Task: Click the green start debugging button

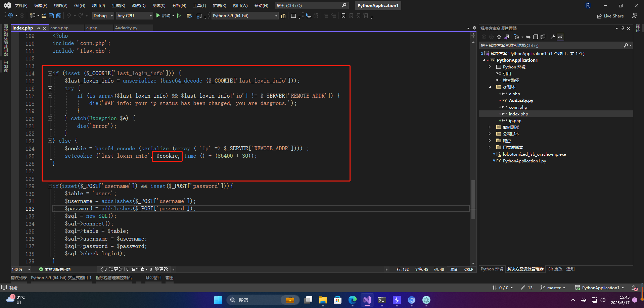Action: point(158,16)
